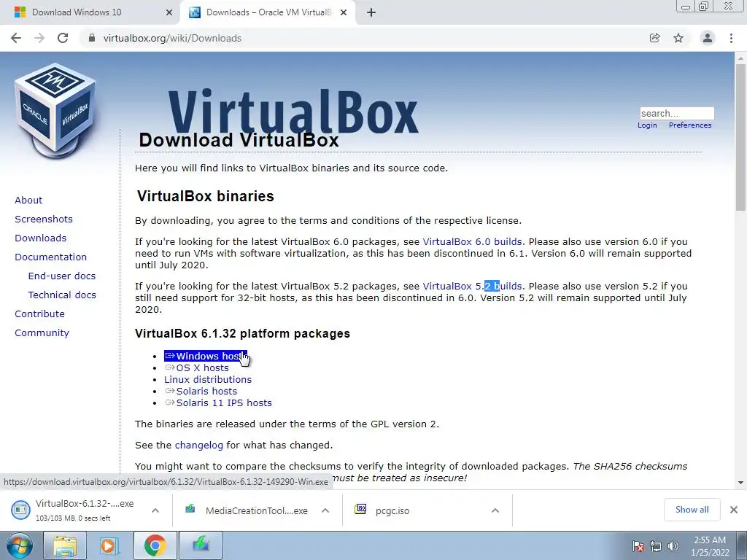Click the padlock site info icon
This screenshot has width=747, height=560.
coord(92,38)
